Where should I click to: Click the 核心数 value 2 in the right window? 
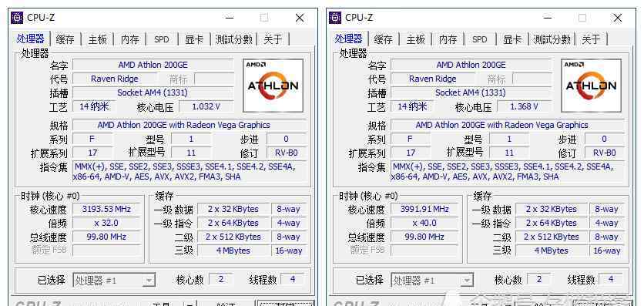[539, 279]
